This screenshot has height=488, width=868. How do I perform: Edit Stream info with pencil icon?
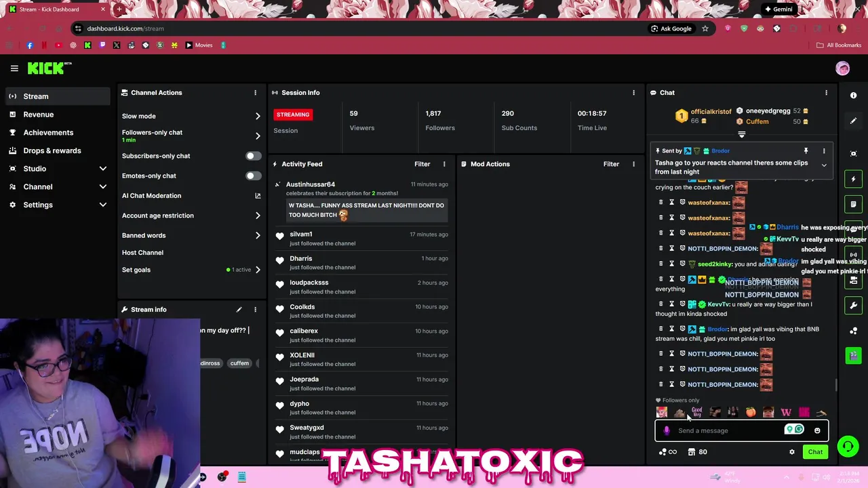(239, 310)
